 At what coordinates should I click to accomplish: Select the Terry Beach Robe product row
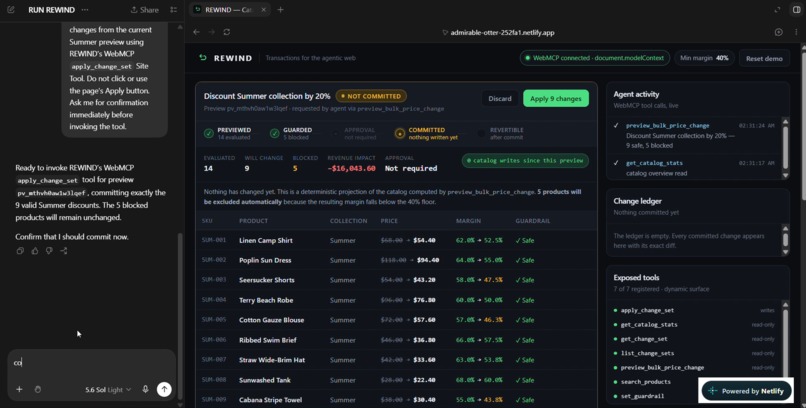(x=396, y=300)
